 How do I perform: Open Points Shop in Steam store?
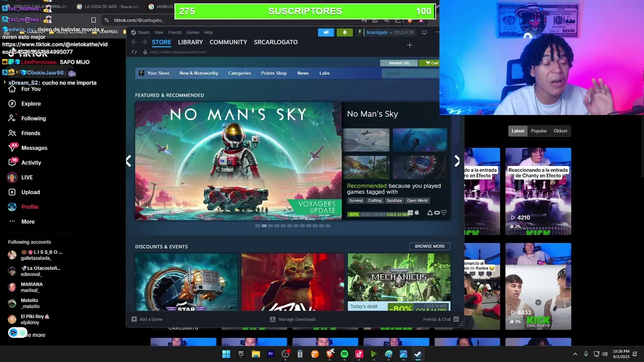coord(274,73)
